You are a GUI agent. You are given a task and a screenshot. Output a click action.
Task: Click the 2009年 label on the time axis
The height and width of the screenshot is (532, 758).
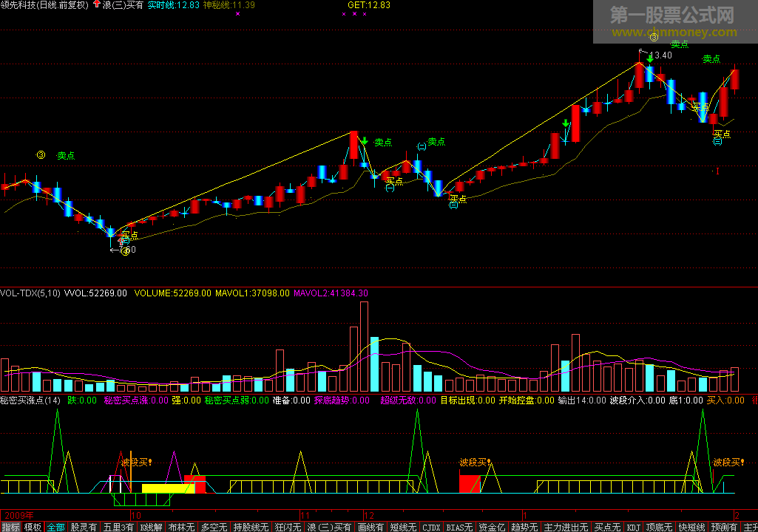pos(19,516)
